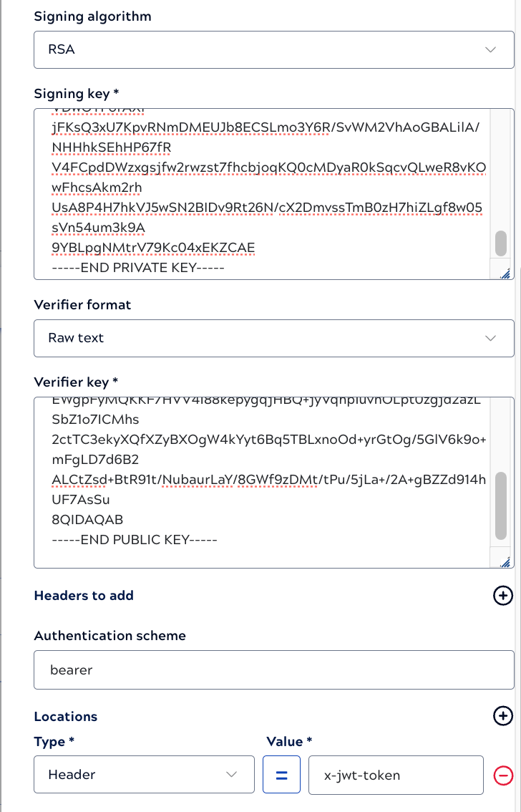Add a header using the plus icon
The height and width of the screenshot is (812, 521).
click(504, 595)
